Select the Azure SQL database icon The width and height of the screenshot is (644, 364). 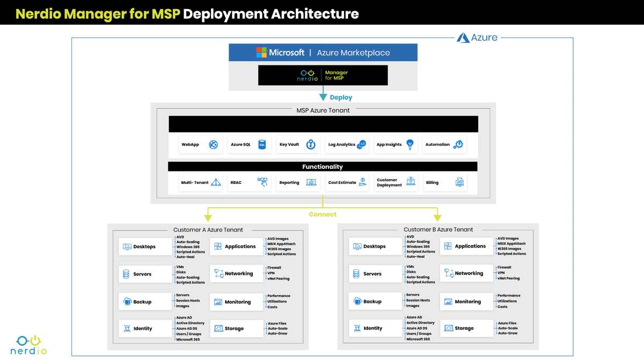(x=262, y=144)
